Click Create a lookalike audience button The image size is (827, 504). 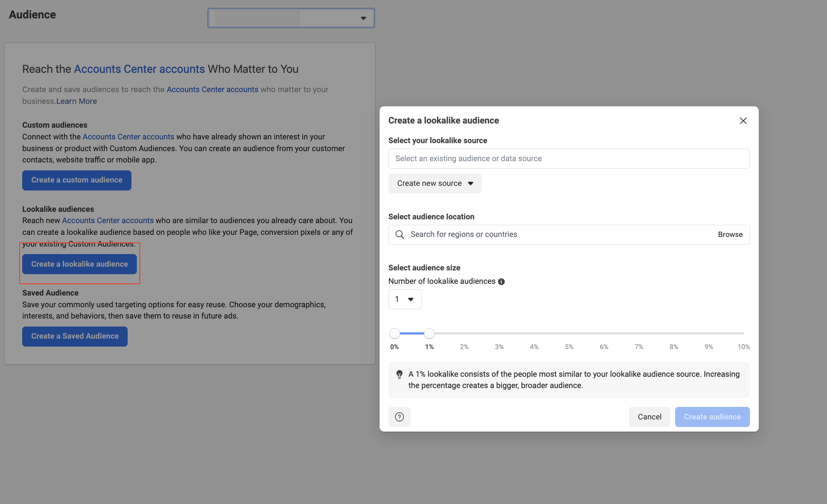click(80, 264)
